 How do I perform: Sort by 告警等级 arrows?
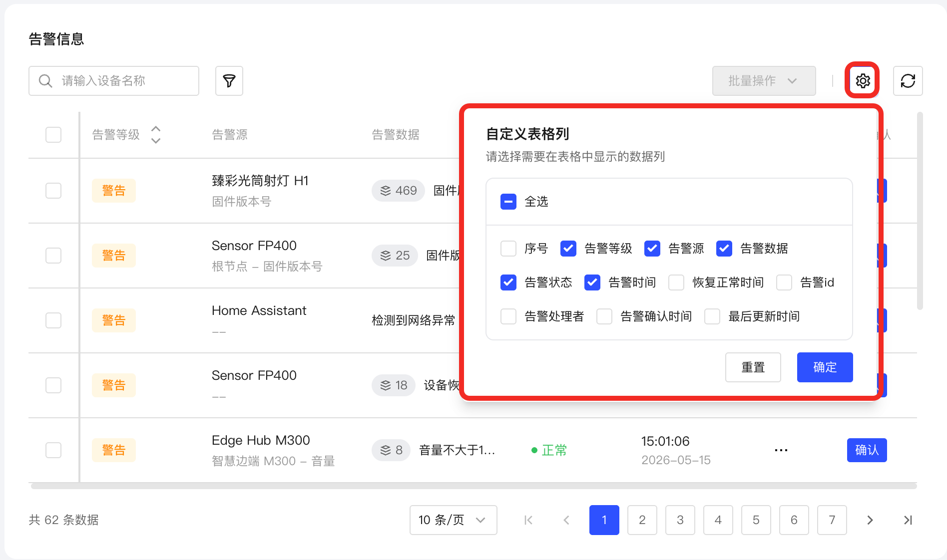(156, 135)
